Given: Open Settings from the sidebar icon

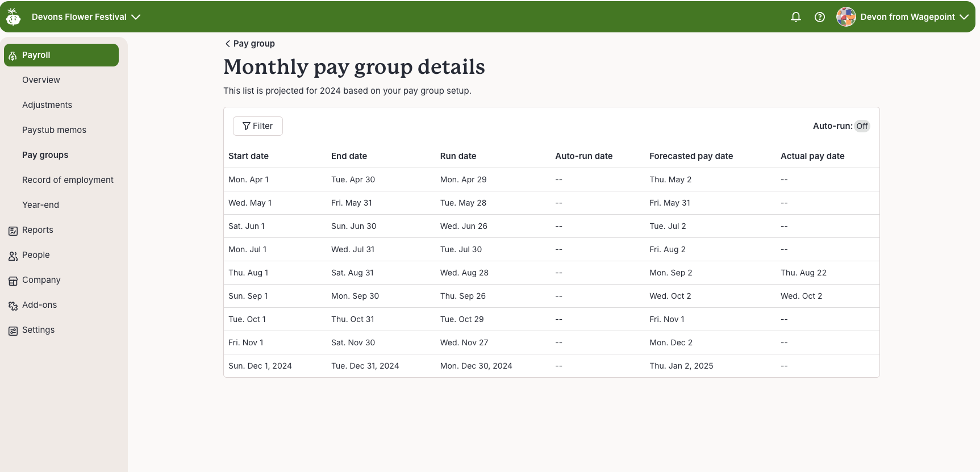Looking at the screenshot, I should coord(13,331).
